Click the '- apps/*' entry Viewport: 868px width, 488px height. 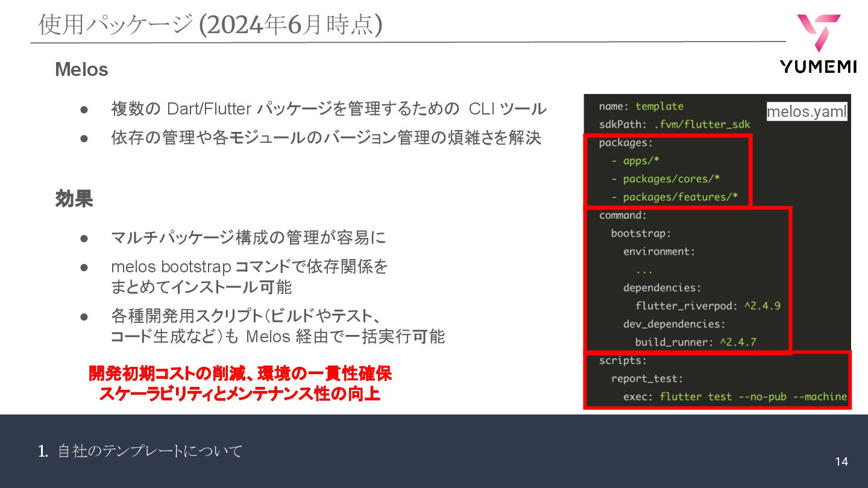[x=635, y=161]
